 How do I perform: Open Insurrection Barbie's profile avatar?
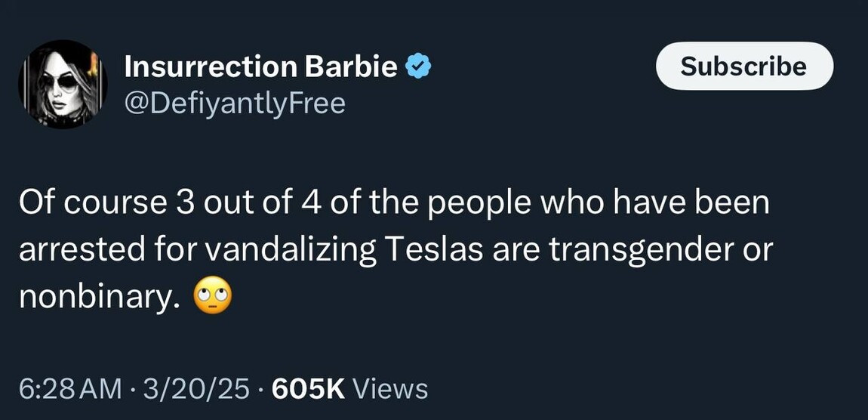62,84
